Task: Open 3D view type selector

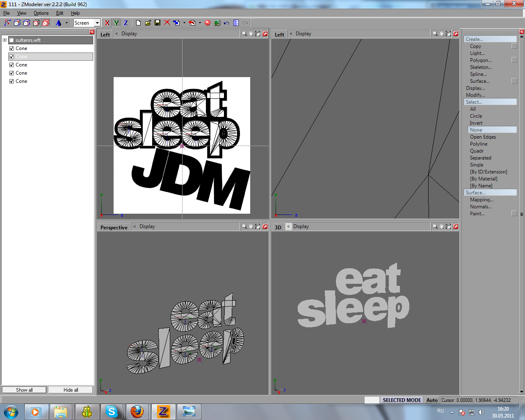Action: (x=278, y=227)
